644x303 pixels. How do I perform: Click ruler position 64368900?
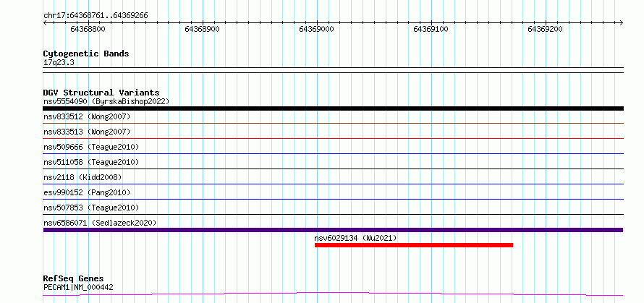tap(202, 29)
